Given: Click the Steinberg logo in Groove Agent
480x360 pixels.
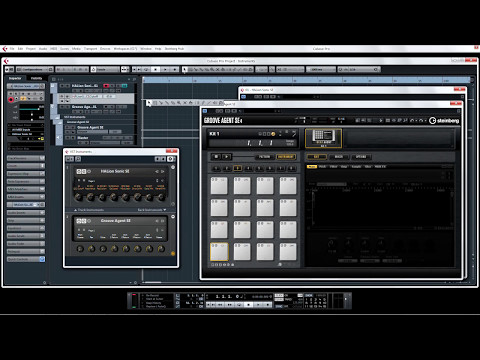Looking at the screenshot, I should tap(444, 121).
